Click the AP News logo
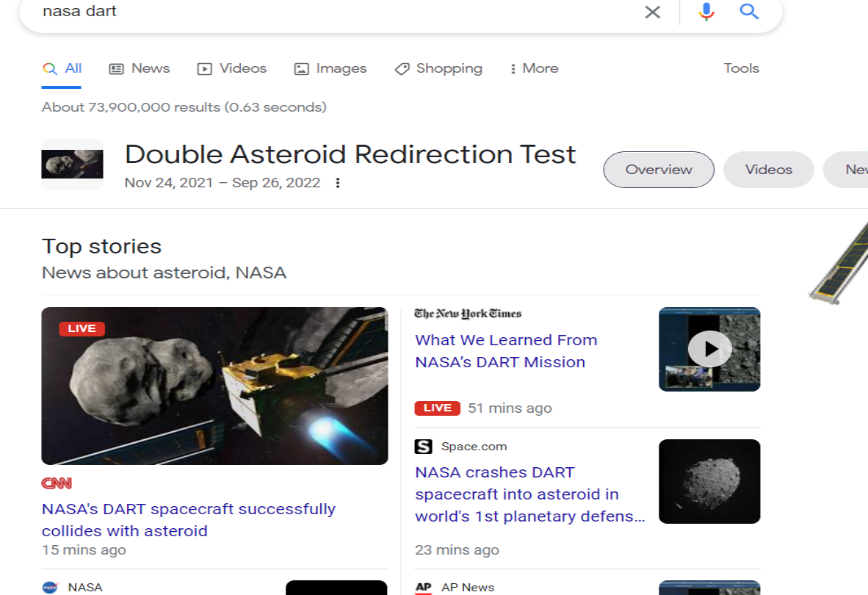 coord(424,587)
